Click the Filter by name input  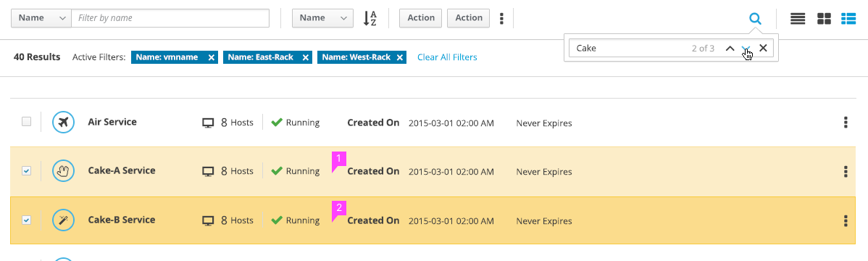[x=170, y=17]
